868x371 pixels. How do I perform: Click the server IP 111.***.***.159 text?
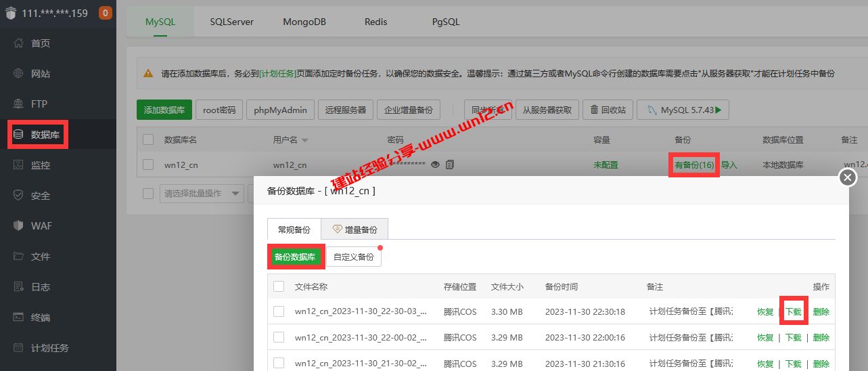(55, 13)
